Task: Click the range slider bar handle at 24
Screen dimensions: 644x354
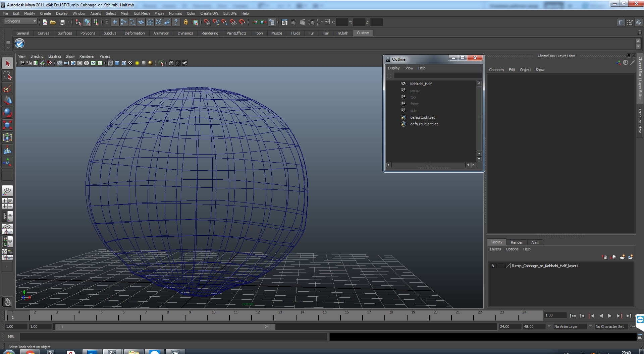Action: [272, 327]
